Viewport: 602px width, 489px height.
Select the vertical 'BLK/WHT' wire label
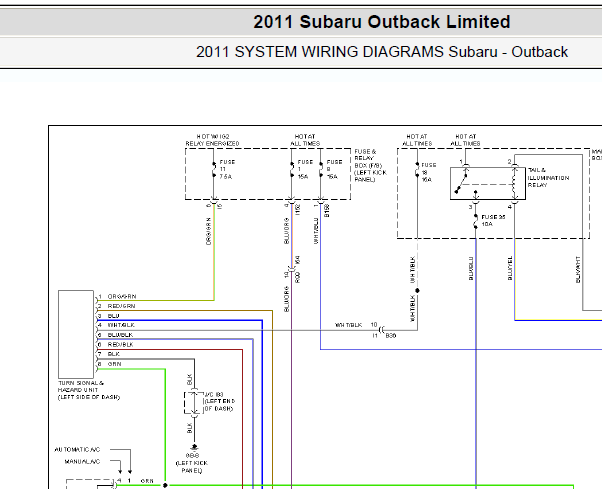(x=578, y=270)
